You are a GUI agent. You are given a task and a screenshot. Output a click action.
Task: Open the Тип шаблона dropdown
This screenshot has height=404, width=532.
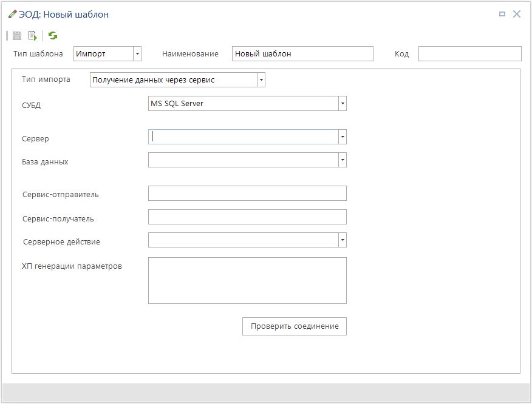coord(137,54)
